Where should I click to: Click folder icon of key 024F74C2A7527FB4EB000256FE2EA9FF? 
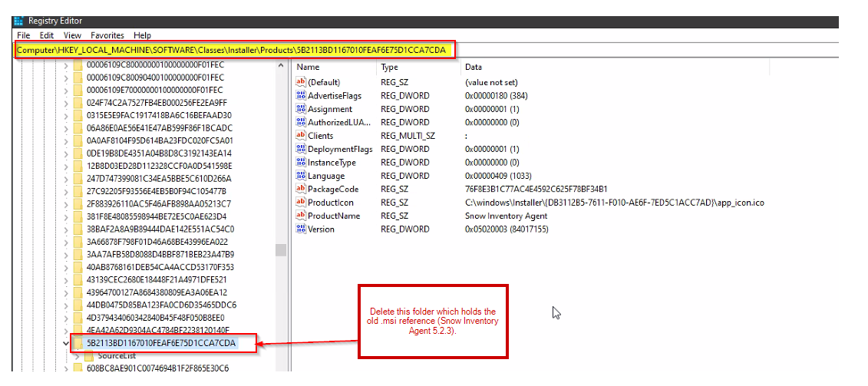(x=78, y=103)
